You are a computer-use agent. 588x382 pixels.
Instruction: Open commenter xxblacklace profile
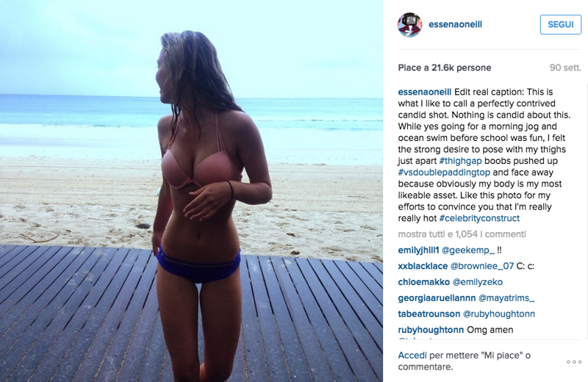(423, 266)
